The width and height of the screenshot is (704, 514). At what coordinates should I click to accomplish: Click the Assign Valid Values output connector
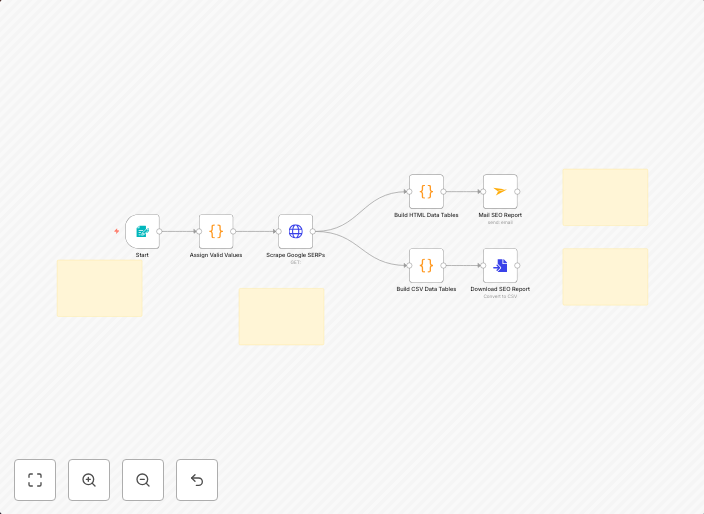[233, 231]
